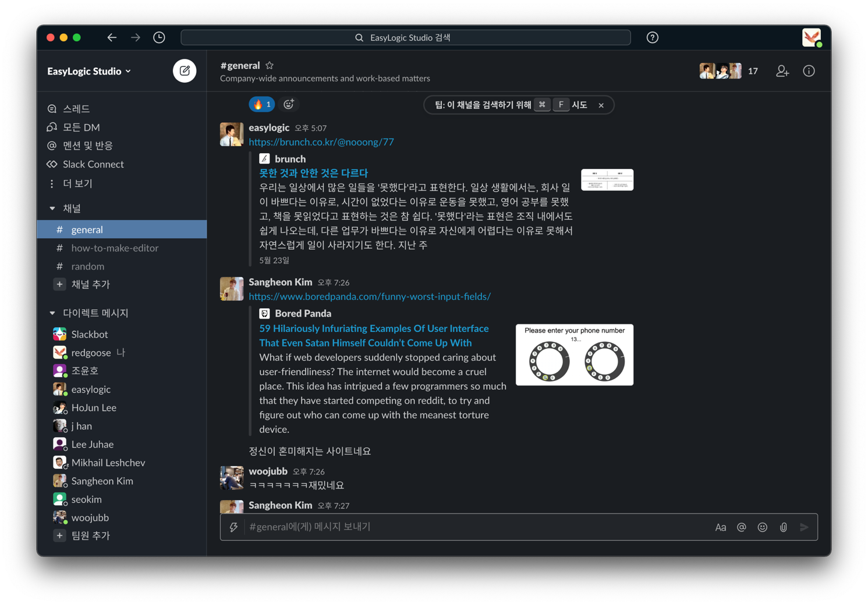Click the #general message input field
Image resolution: width=868 pixels, height=605 pixels.
click(477, 527)
